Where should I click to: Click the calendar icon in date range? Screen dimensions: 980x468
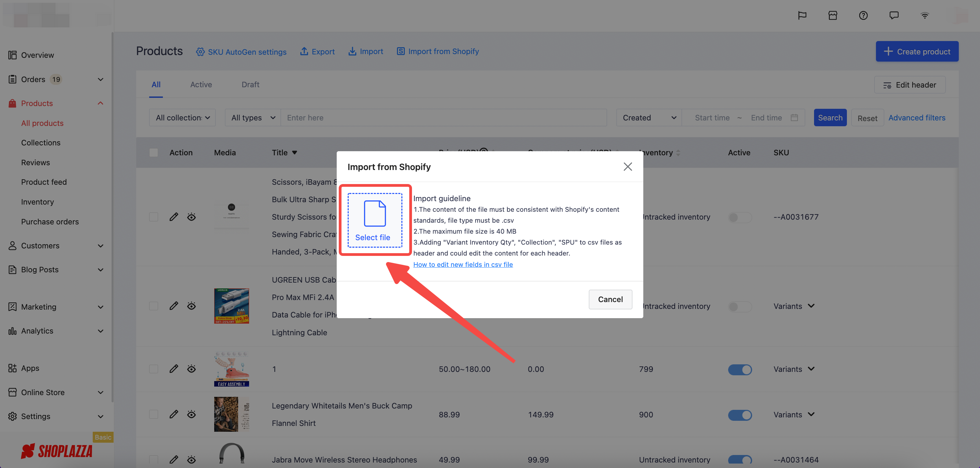click(794, 118)
